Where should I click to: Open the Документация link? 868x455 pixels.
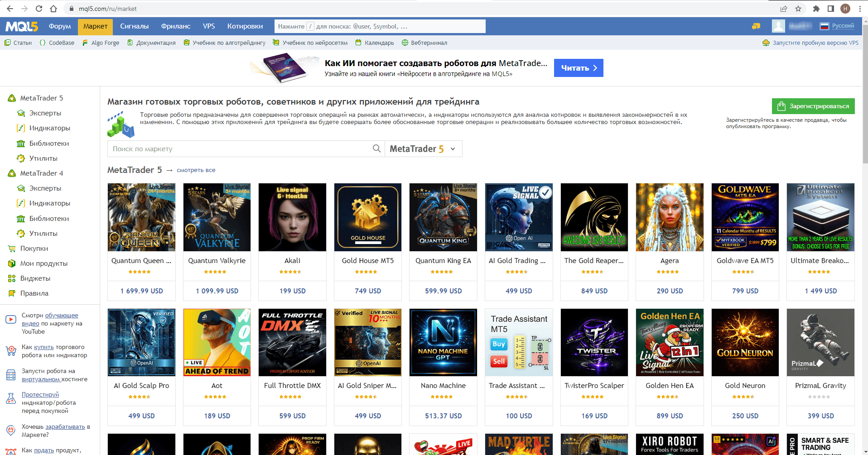pos(156,43)
